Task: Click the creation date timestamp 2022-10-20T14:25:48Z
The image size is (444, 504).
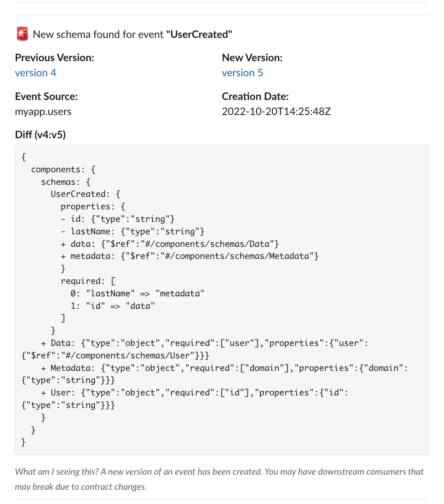Action: (276, 112)
